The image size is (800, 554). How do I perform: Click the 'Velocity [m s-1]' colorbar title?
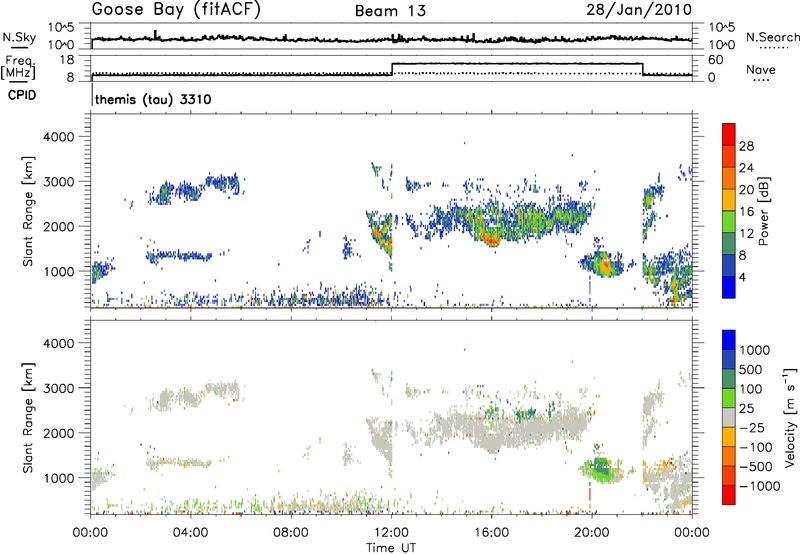click(x=790, y=417)
